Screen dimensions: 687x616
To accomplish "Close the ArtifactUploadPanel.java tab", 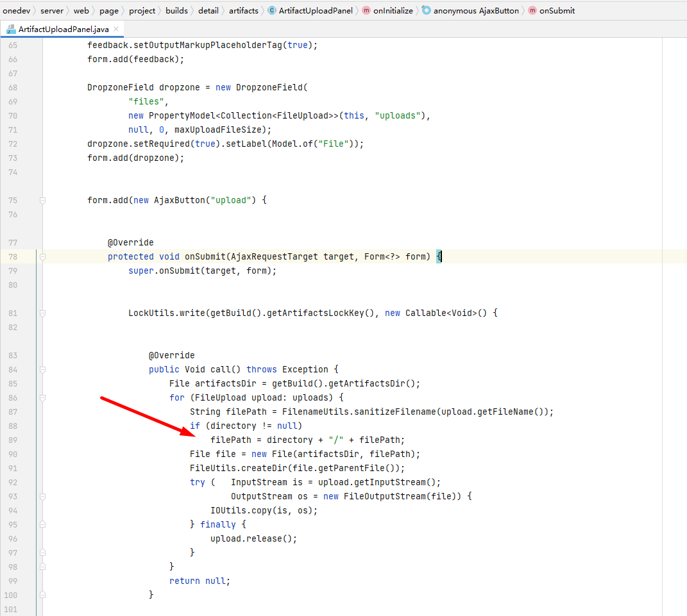I will [115, 28].
